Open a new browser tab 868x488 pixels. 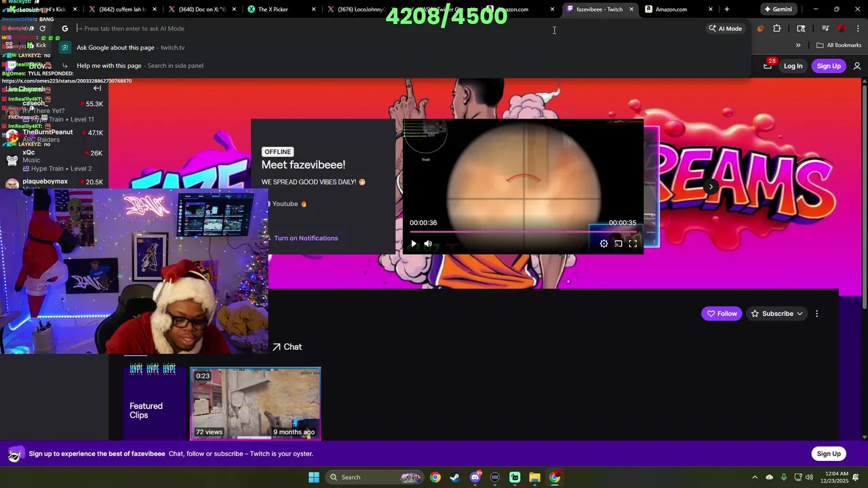click(x=726, y=9)
